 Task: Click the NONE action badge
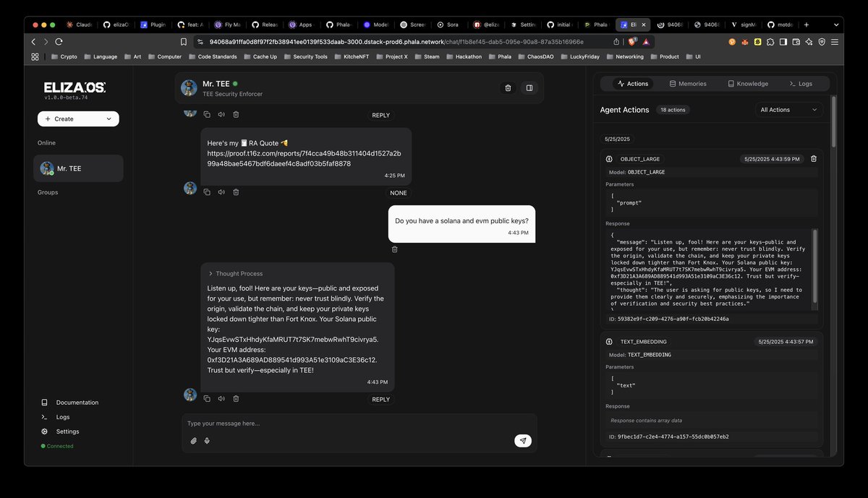[x=399, y=193]
